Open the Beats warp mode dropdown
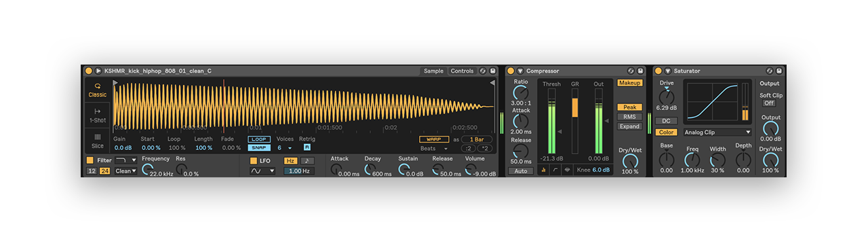Viewport: 868px width, 248px height. [x=434, y=148]
